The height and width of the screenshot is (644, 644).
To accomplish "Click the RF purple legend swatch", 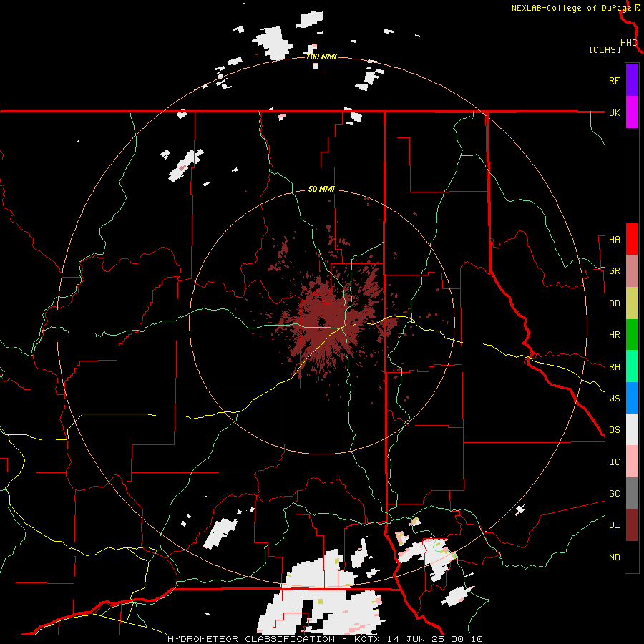I will [632, 80].
